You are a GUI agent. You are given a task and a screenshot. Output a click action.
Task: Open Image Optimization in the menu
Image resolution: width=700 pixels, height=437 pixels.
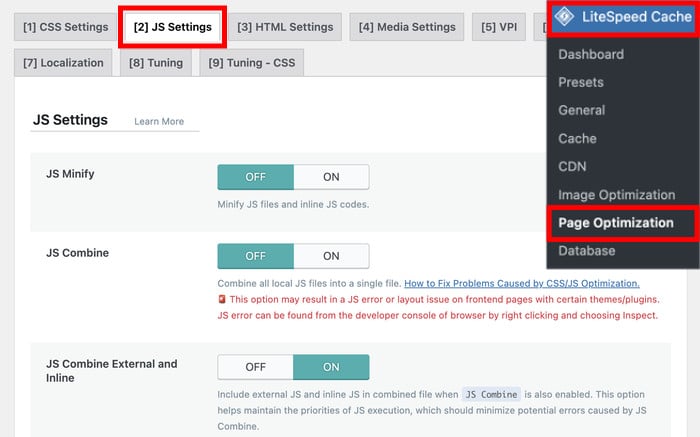pyautogui.click(x=617, y=195)
